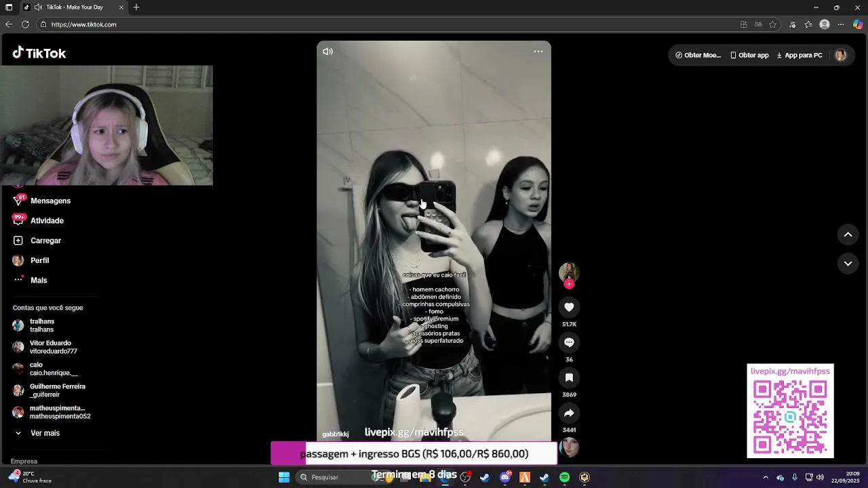This screenshot has height=488, width=868.
Task: Save the video with the bookmark icon
Action: click(x=569, y=378)
